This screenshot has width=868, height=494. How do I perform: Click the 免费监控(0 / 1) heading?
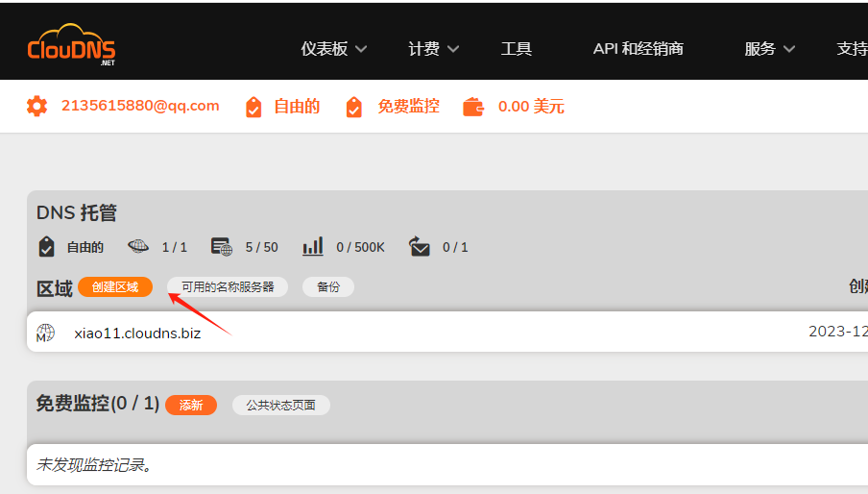coord(98,404)
